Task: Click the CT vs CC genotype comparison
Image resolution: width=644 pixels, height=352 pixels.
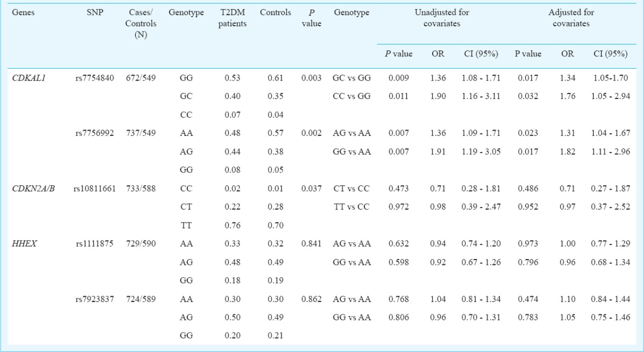Action: [352, 189]
